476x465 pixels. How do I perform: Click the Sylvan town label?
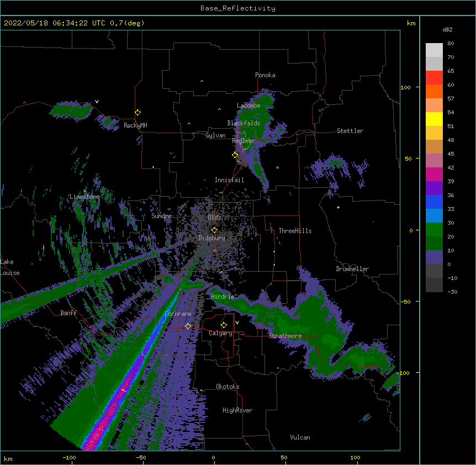[x=215, y=135]
